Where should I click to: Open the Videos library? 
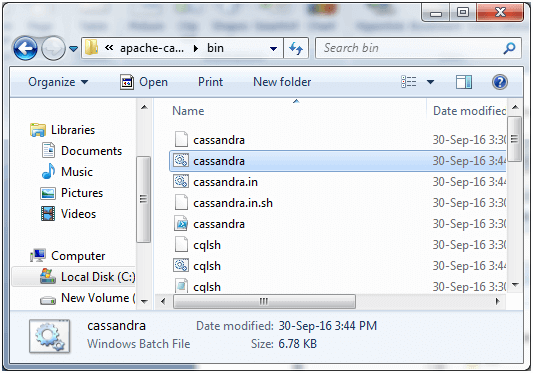click(79, 214)
